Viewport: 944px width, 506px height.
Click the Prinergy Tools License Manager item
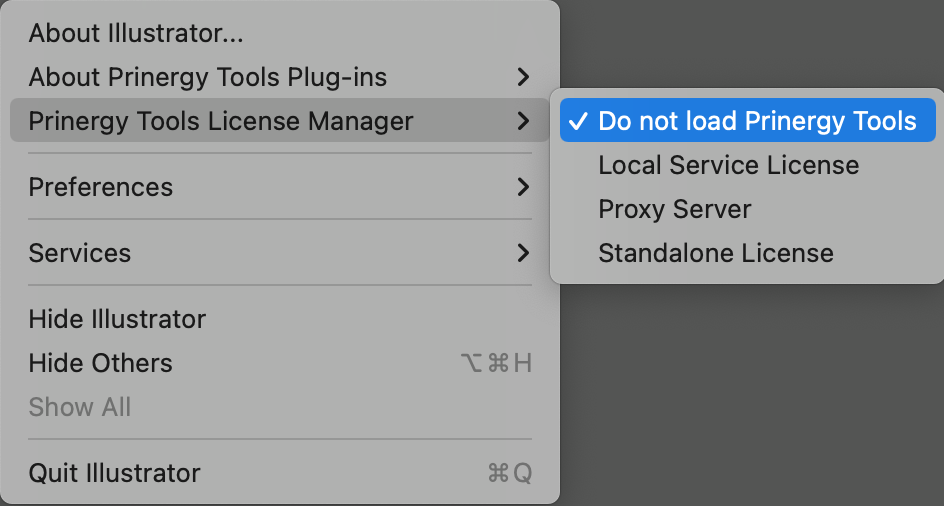(221, 121)
